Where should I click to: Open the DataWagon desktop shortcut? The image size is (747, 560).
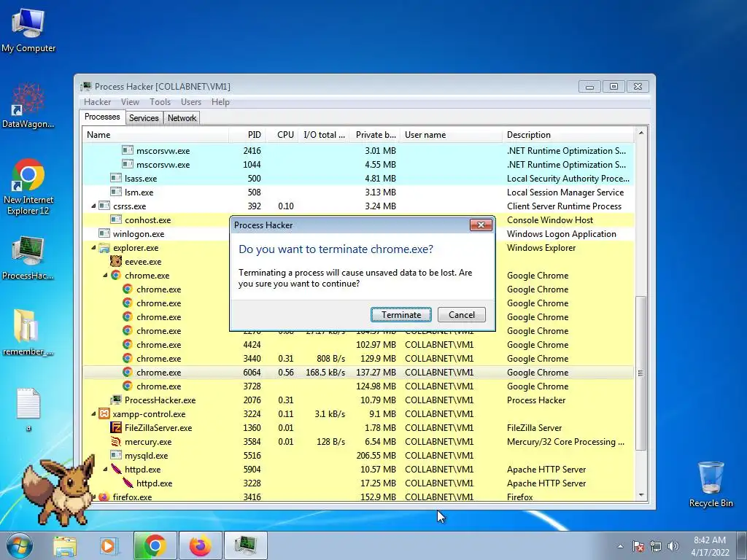coord(28,106)
